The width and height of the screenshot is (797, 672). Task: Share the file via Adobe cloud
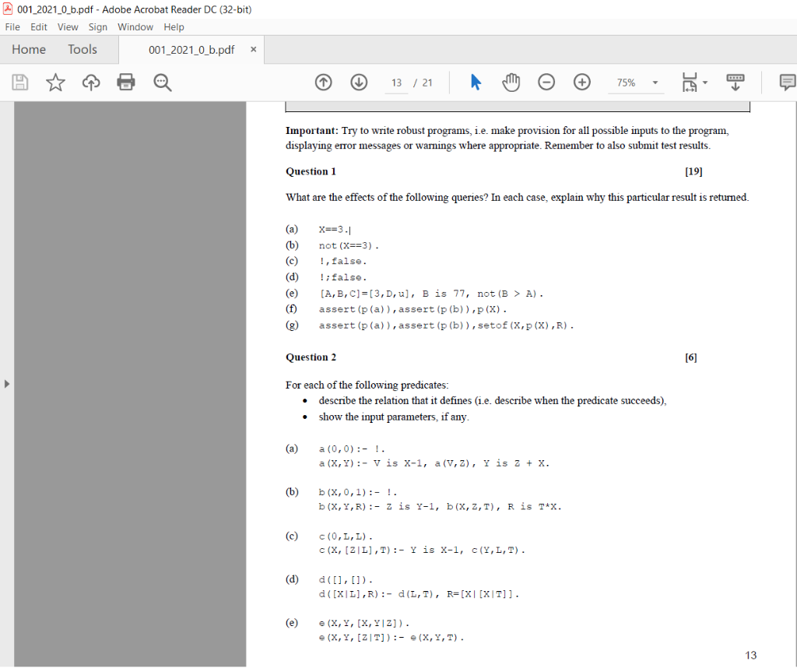[90, 82]
